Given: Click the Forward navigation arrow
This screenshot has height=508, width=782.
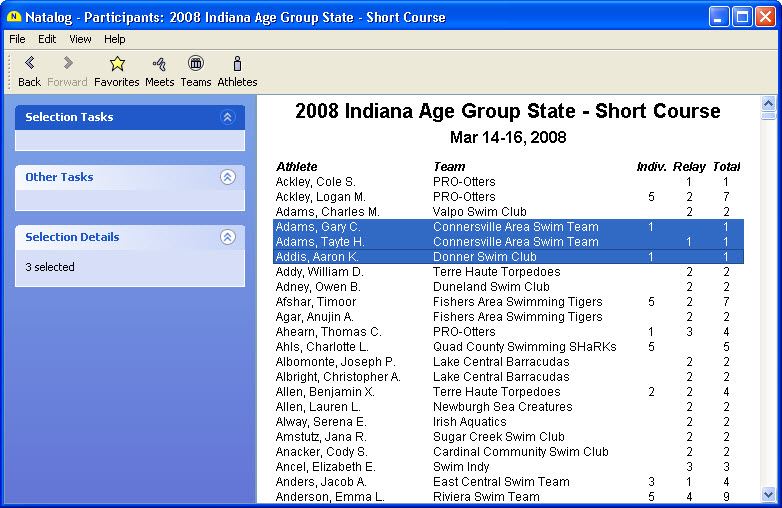Looking at the screenshot, I should point(67,64).
